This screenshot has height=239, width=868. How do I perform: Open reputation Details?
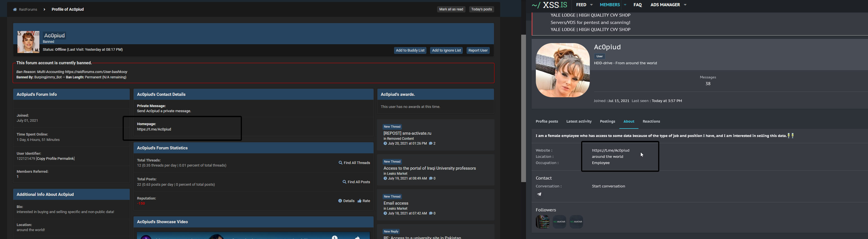(x=346, y=201)
